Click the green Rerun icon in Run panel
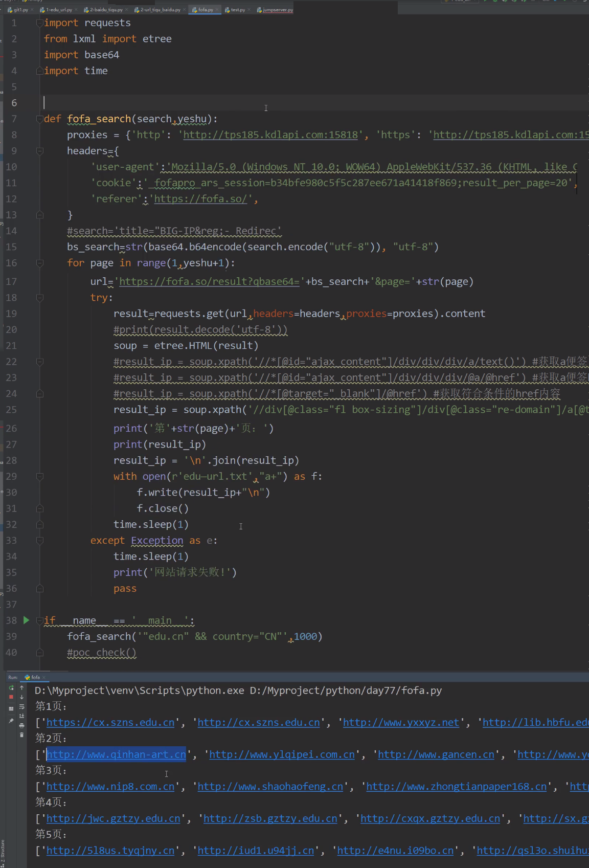The height and width of the screenshot is (868, 589). coord(11,688)
